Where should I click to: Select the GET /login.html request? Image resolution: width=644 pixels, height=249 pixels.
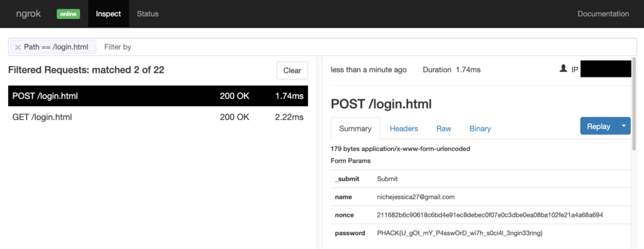[x=158, y=117]
